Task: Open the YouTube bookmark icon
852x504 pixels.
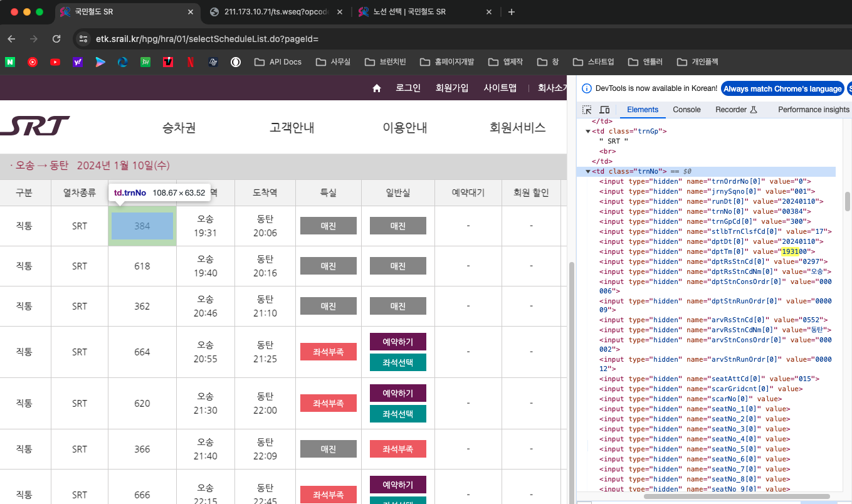Action: tap(55, 62)
